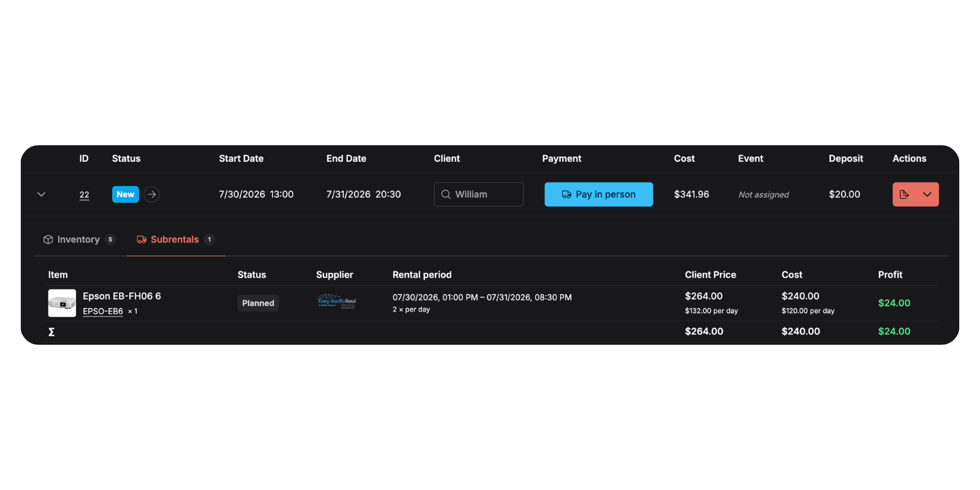Click Epson EB-FH06 6 item name
The height and width of the screenshot is (490, 980).
pyautogui.click(x=122, y=296)
